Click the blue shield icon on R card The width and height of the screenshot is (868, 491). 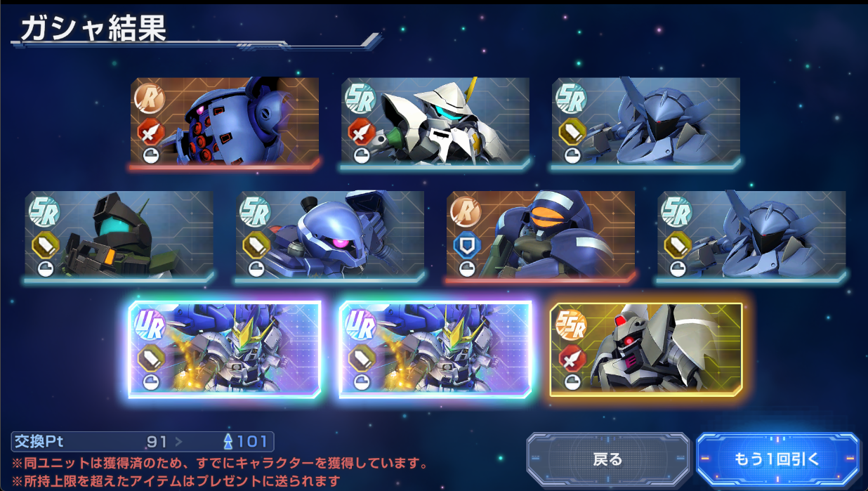click(466, 245)
